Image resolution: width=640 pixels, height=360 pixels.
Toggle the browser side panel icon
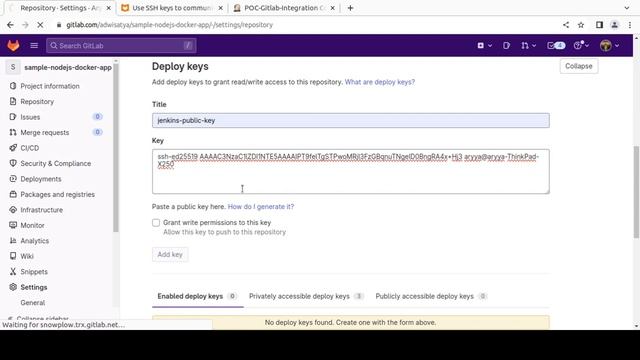point(599,25)
